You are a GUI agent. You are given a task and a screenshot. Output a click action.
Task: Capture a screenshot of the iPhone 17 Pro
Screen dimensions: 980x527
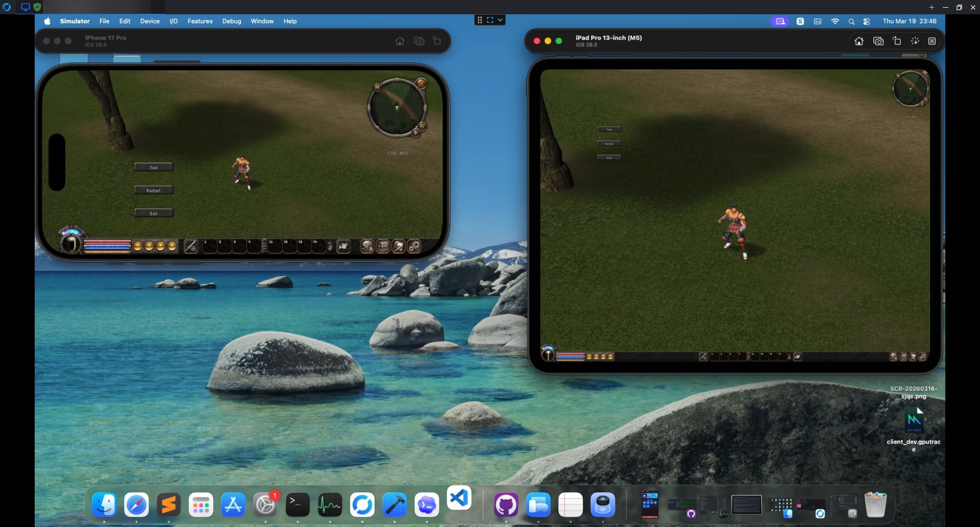point(419,41)
